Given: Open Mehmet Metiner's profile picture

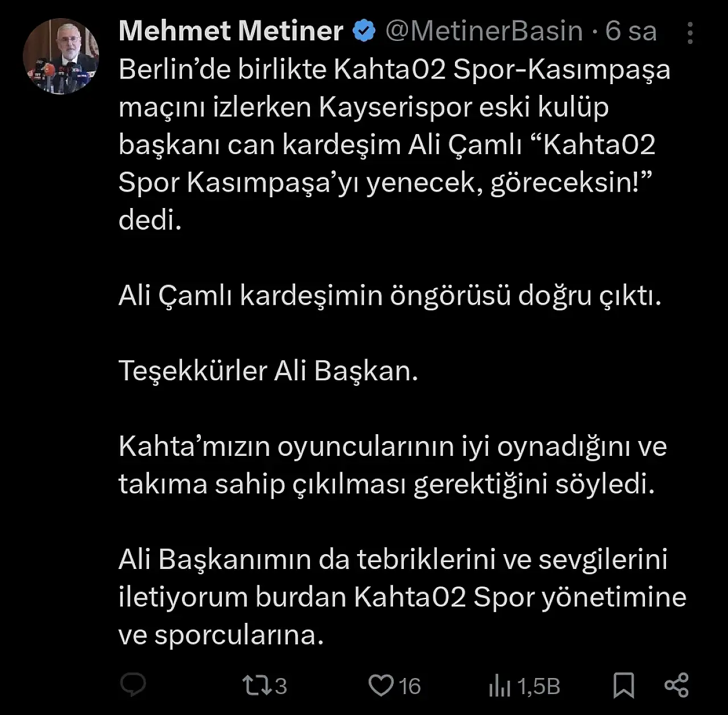Looking at the screenshot, I should click(61, 57).
